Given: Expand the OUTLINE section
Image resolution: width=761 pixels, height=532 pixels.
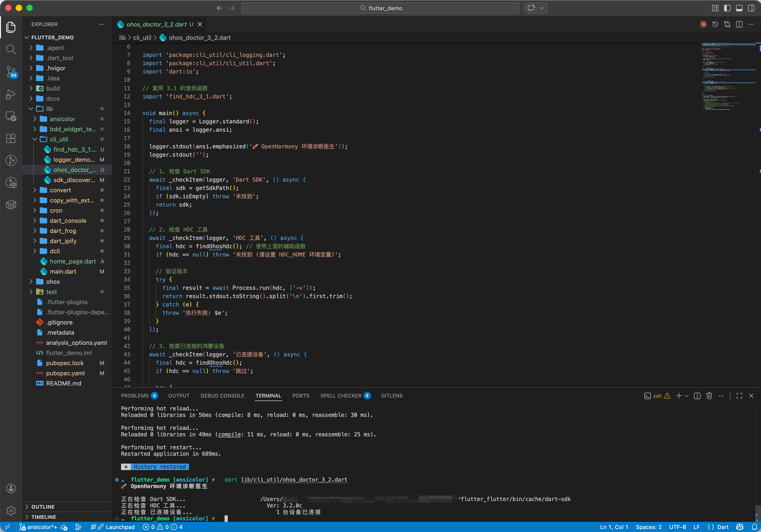Looking at the screenshot, I should pos(43,507).
